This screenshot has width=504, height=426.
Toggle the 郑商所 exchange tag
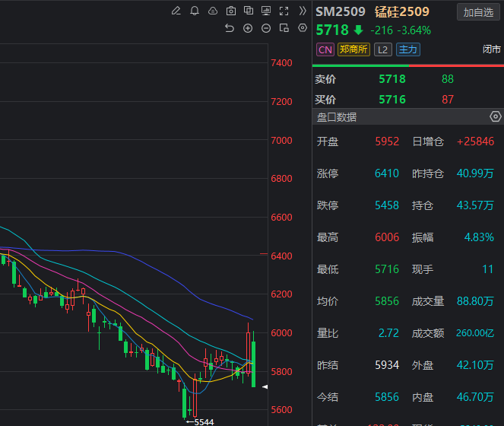tap(353, 49)
